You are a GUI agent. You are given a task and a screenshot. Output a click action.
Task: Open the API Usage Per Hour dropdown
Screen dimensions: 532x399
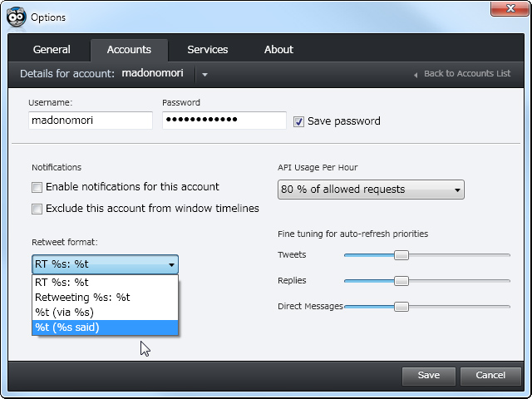click(x=371, y=190)
